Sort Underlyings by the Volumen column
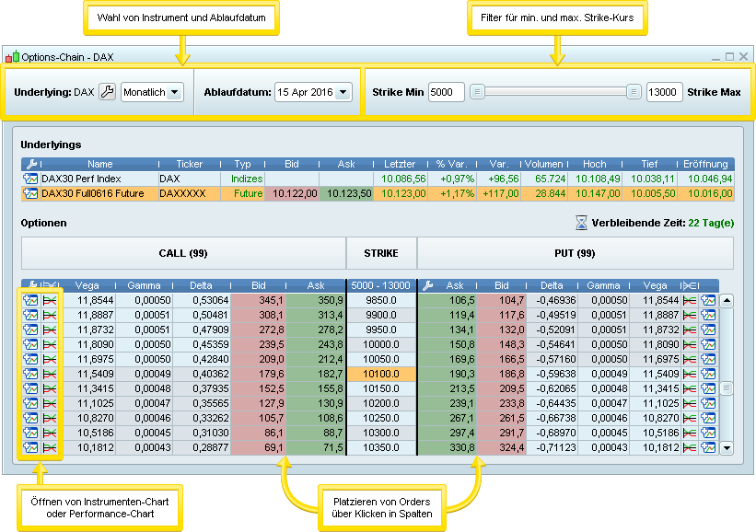This screenshot has width=756, height=532. (543, 164)
